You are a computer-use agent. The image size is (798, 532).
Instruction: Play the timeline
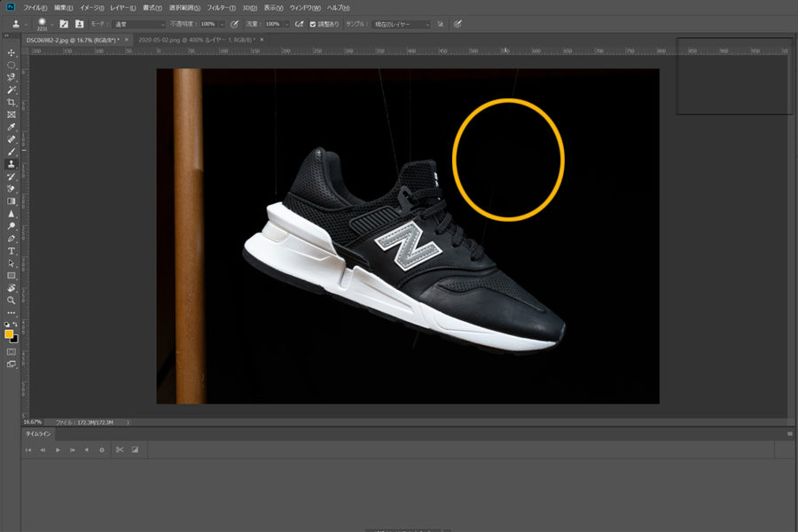[58, 450]
